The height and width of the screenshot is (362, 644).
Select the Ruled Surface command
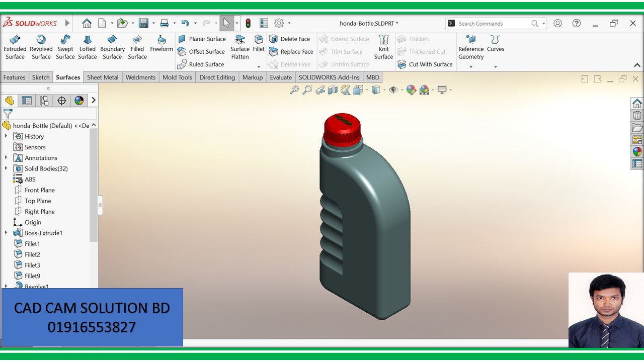pos(201,64)
